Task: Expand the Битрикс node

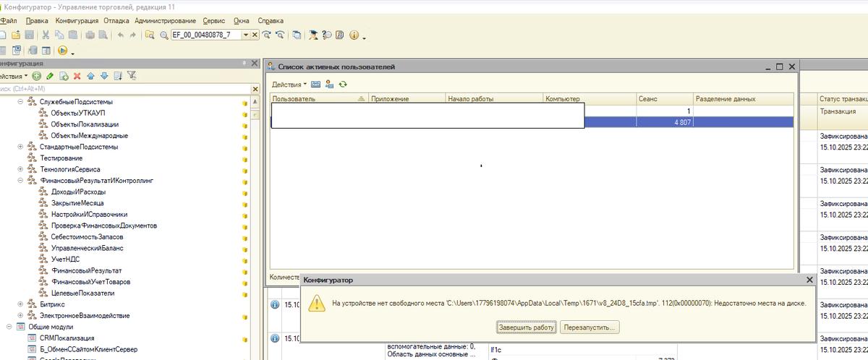Action: [20, 304]
